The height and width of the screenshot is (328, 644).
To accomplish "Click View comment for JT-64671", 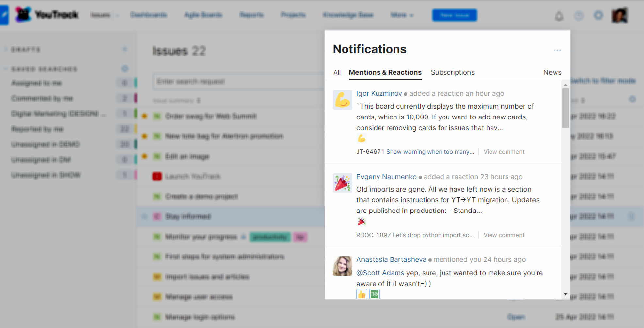I will point(504,152).
